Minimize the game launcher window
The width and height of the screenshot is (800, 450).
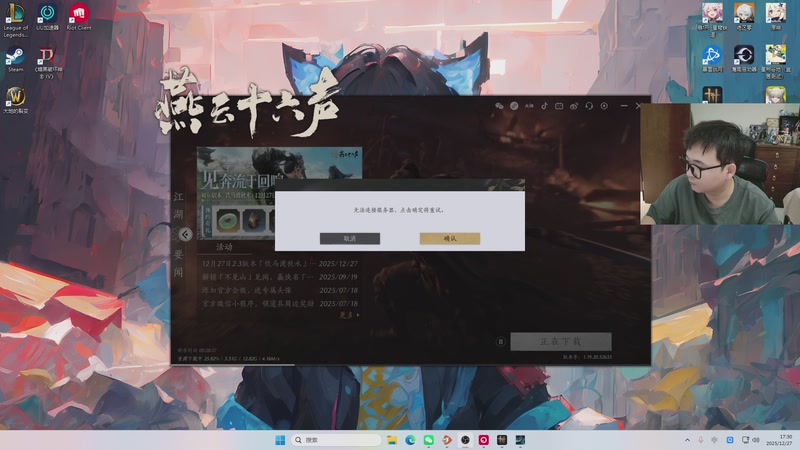(624, 106)
